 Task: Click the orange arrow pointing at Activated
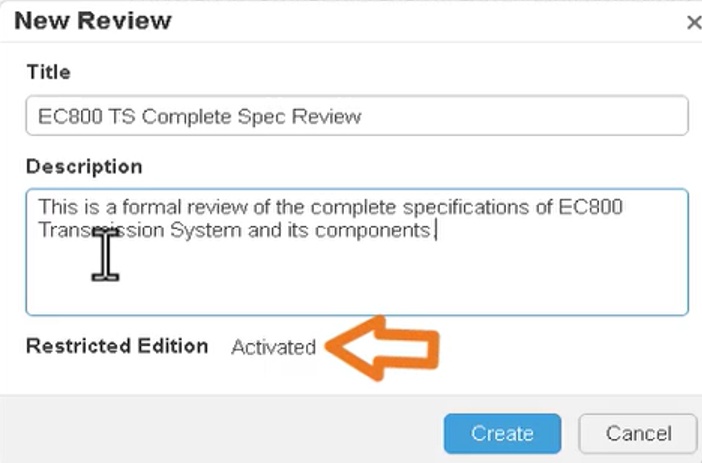pyautogui.click(x=385, y=345)
